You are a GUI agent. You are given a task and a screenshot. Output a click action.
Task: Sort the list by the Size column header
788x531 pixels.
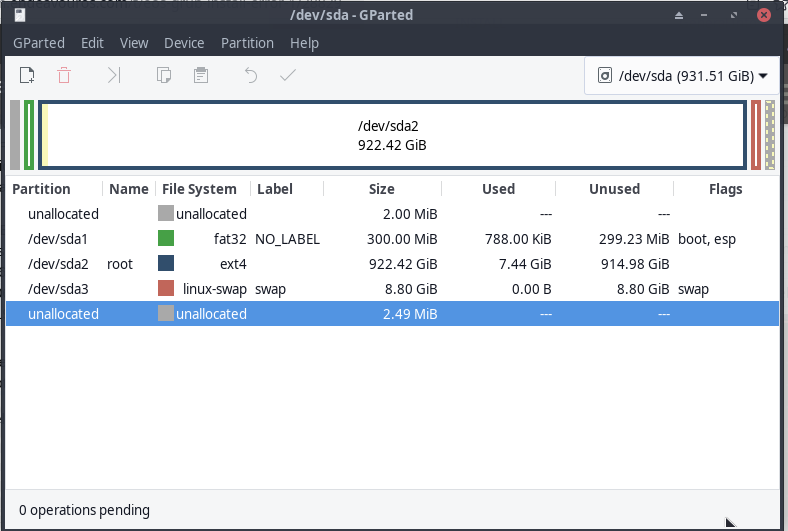click(x=381, y=189)
